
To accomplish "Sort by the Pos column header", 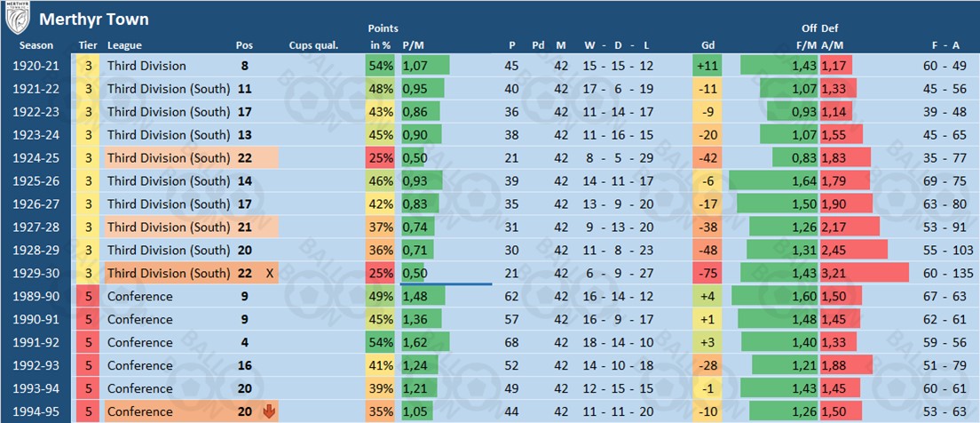I will [244, 45].
